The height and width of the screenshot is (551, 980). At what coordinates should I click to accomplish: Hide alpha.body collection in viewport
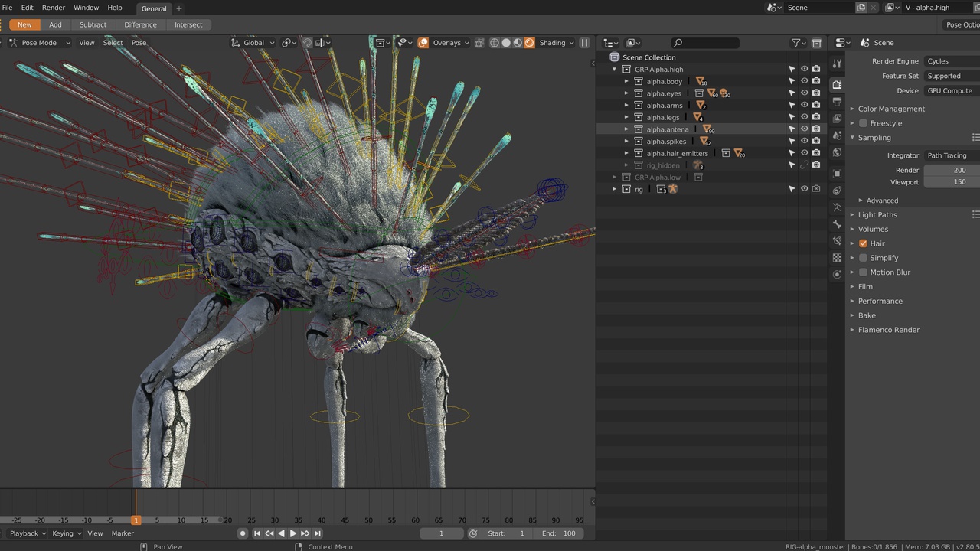804,81
